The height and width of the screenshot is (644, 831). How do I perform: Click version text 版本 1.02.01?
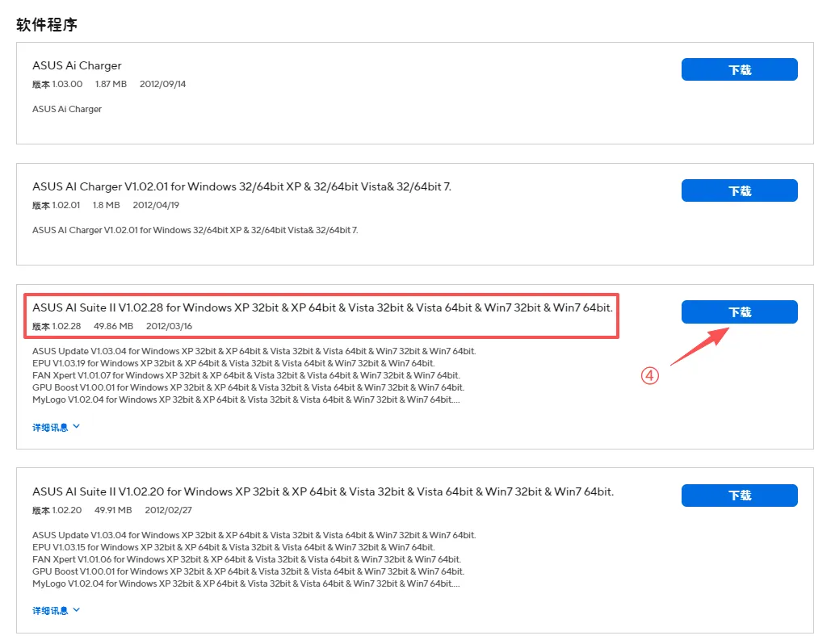click(x=57, y=206)
